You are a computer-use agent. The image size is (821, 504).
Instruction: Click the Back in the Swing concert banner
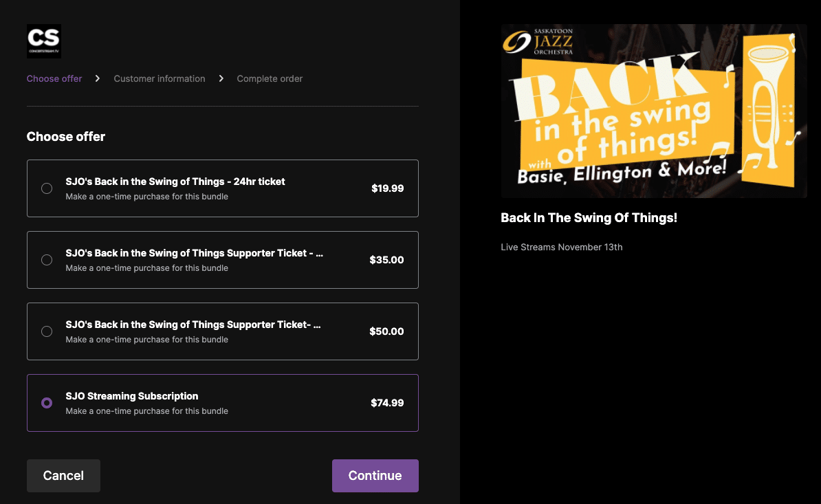click(653, 111)
